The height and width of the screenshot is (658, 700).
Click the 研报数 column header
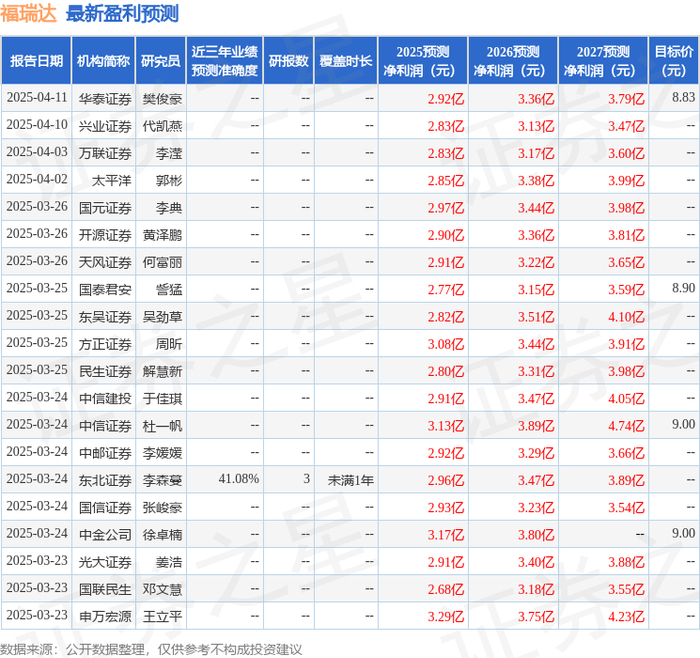point(288,61)
